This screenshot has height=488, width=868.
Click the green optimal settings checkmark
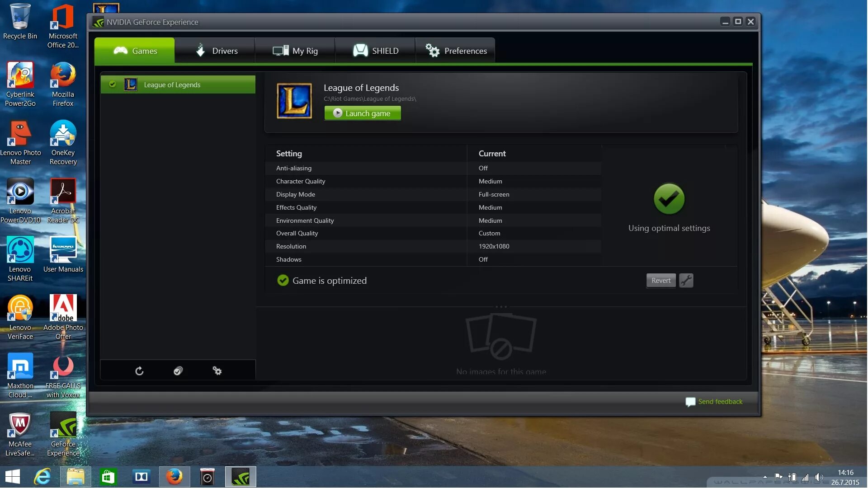coord(669,199)
